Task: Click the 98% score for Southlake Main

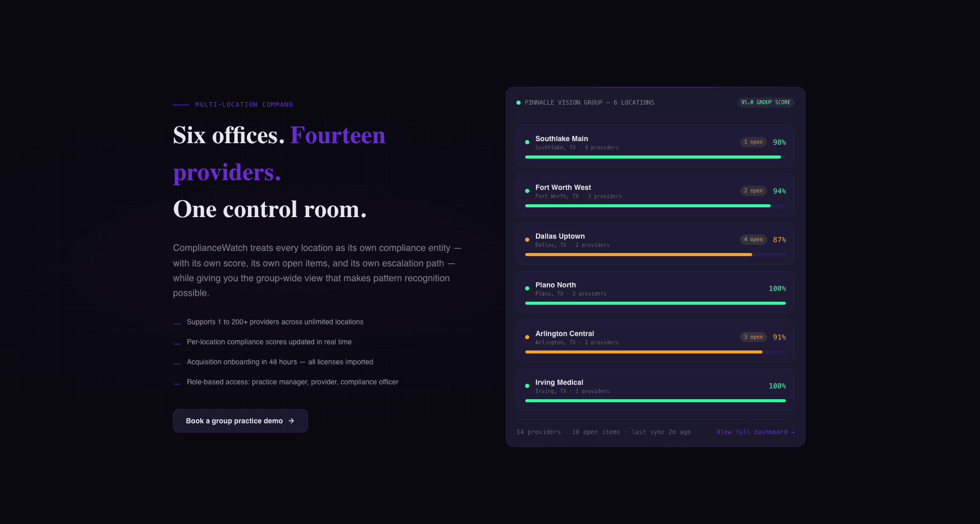Action: [x=779, y=142]
